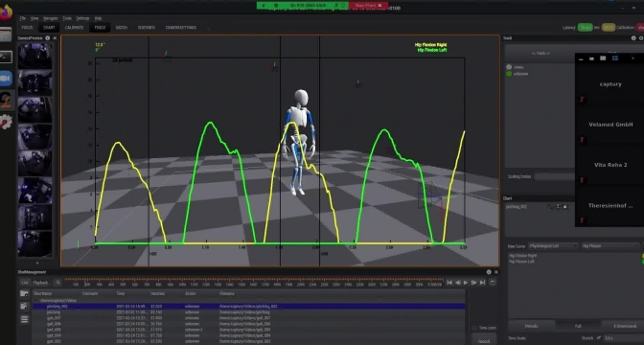The height and width of the screenshot is (345, 644).
Task: Toggle the green unknown actor indicator
Action: click(509, 74)
